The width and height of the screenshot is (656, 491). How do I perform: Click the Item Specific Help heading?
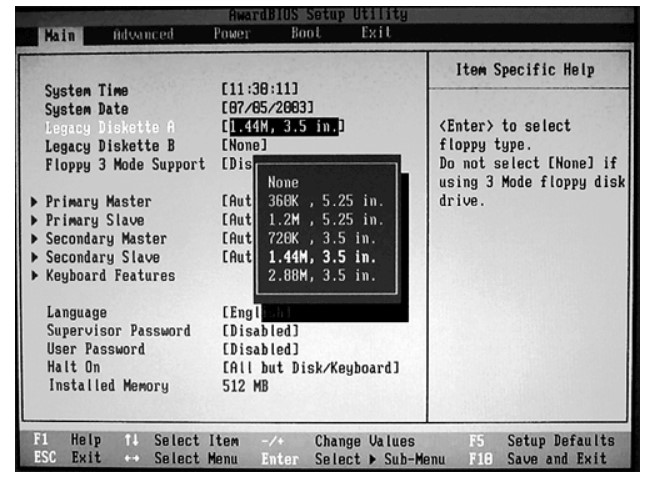click(x=525, y=70)
